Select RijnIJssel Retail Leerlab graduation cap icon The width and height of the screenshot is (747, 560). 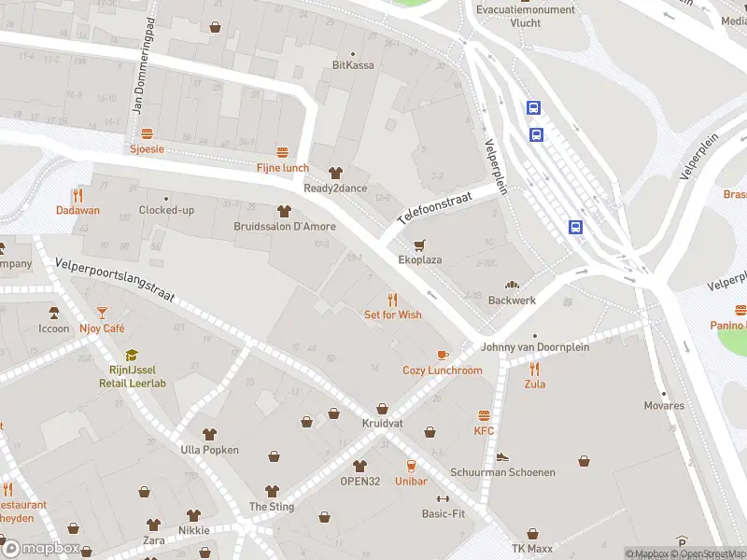tap(132, 356)
